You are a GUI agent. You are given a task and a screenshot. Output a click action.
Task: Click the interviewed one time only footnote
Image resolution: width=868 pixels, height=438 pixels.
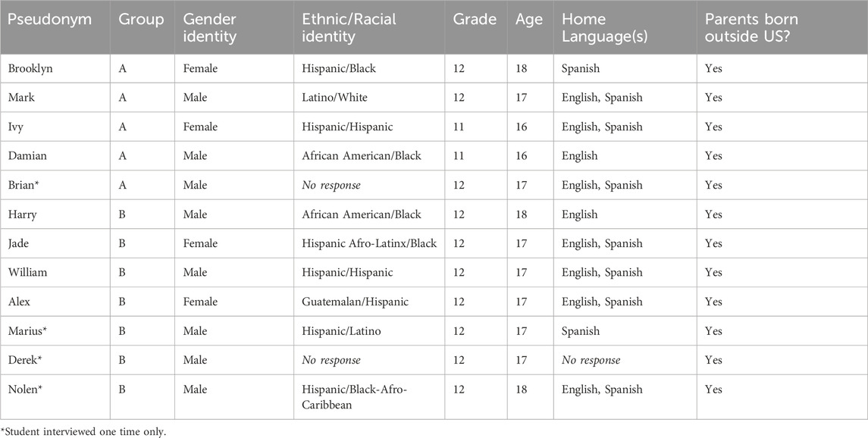click(x=74, y=431)
